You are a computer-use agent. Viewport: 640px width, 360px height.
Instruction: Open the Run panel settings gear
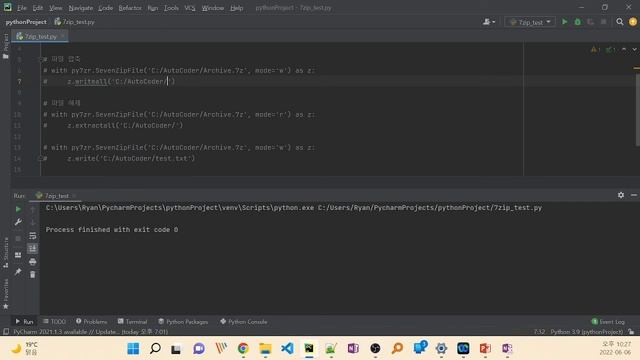[x=621, y=195]
